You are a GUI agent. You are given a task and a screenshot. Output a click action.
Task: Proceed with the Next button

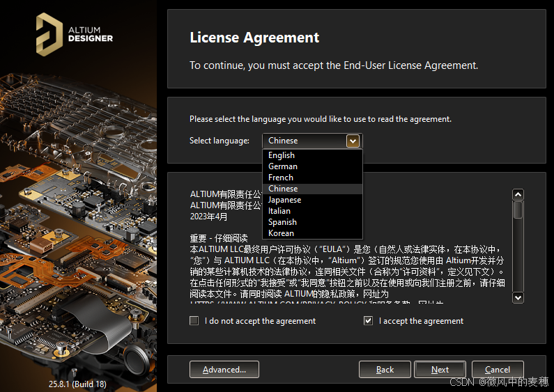440,370
